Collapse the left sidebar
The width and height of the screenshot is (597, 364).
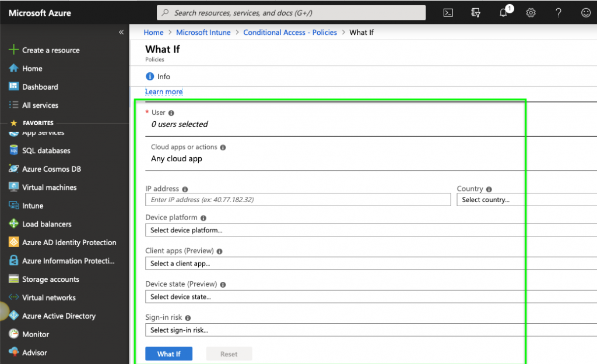121,33
